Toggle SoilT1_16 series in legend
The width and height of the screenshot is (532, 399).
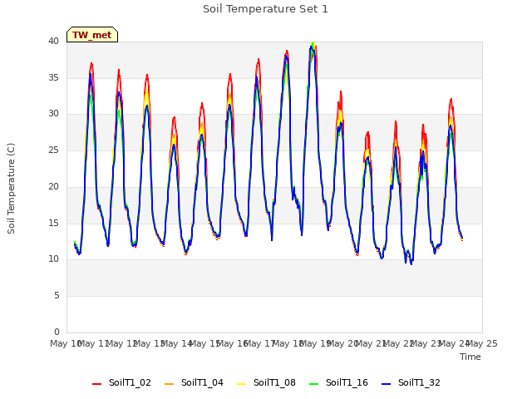338,382
